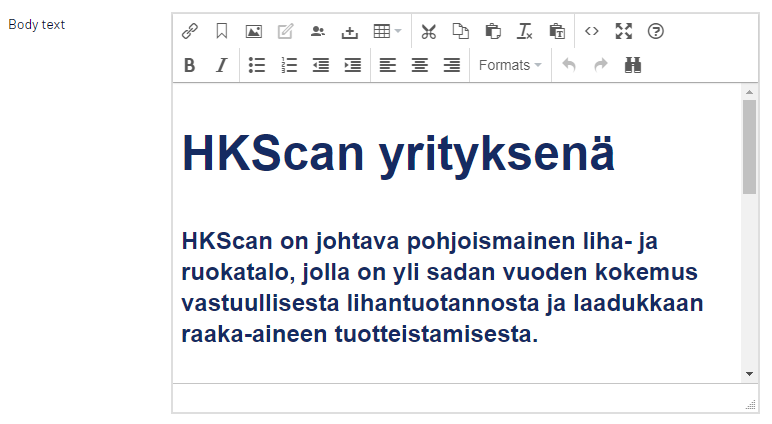Viewport: 772px width, 424px height.
Task: Switch editor to fullscreen mode
Action: (x=624, y=31)
